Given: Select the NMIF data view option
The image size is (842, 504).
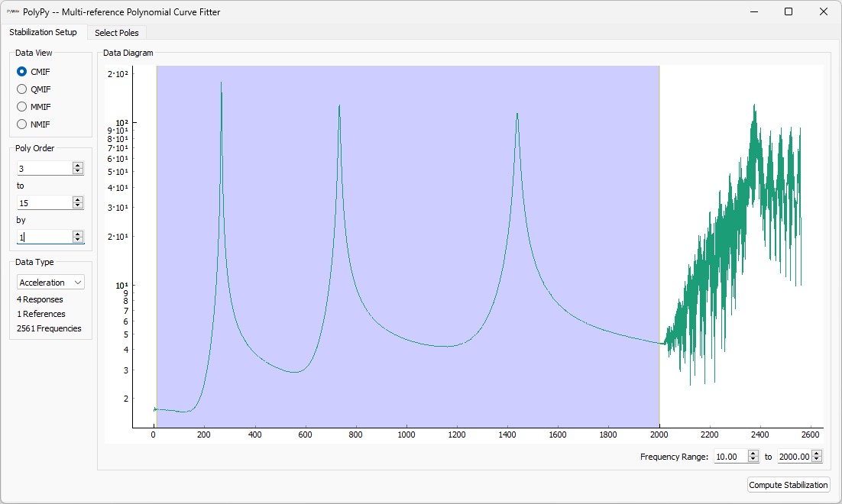Looking at the screenshot, I should tap(23, 124).
